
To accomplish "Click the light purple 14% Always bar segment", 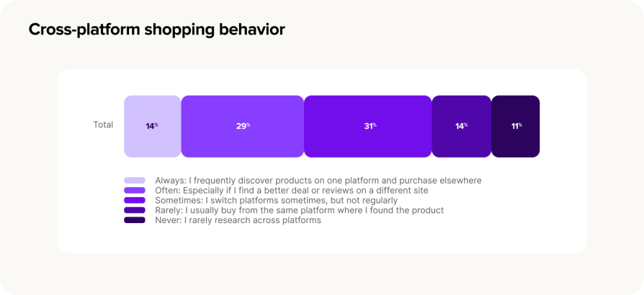I will (x=153, y=127).
